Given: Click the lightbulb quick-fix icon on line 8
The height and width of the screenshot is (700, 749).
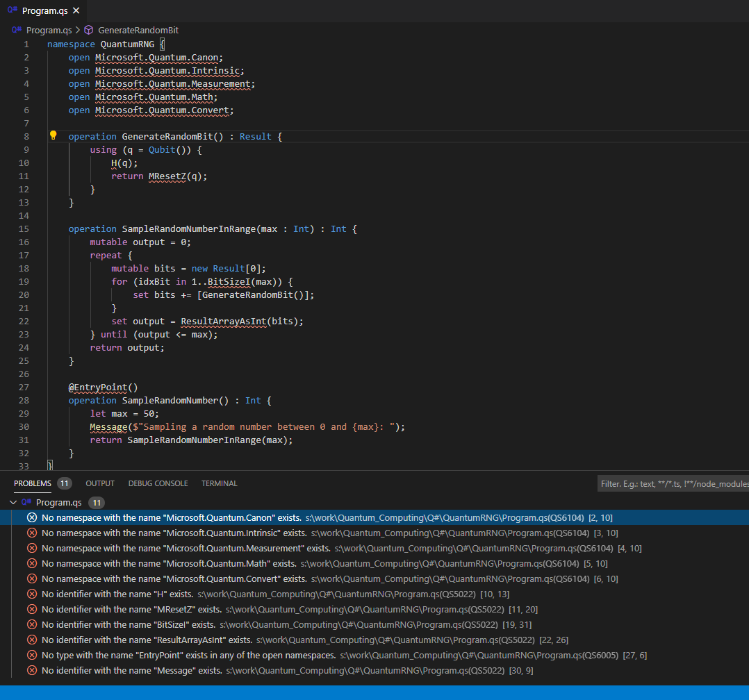Looking at the screenshot, I should (x=53, y=136).
